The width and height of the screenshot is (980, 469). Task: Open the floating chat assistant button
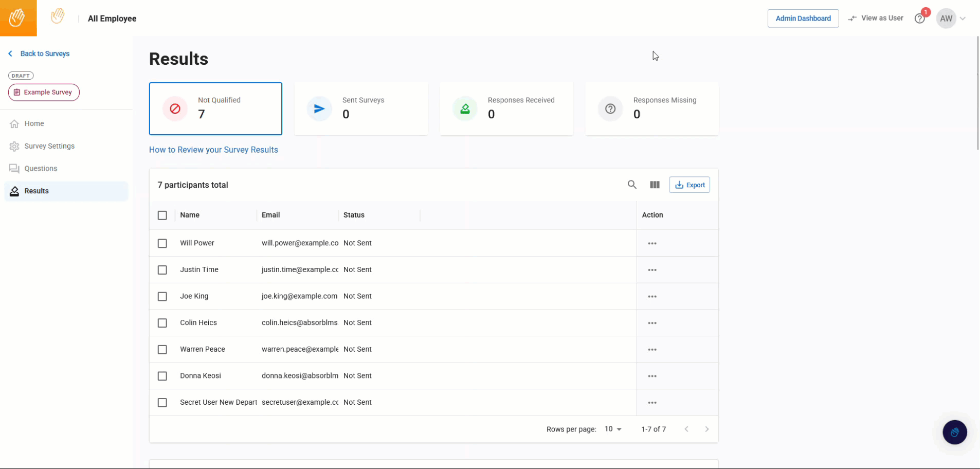954,432
